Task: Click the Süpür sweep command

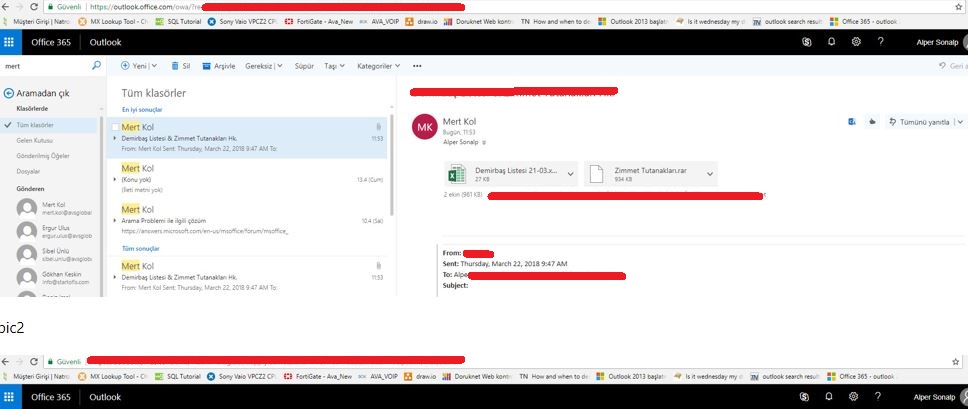Action: (304, 66)
